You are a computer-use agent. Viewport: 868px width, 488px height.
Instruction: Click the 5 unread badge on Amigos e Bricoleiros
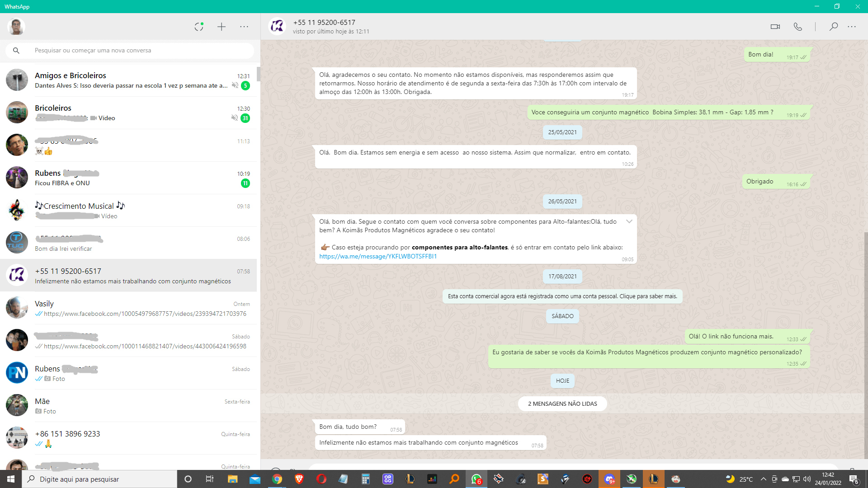click(245, 86)
